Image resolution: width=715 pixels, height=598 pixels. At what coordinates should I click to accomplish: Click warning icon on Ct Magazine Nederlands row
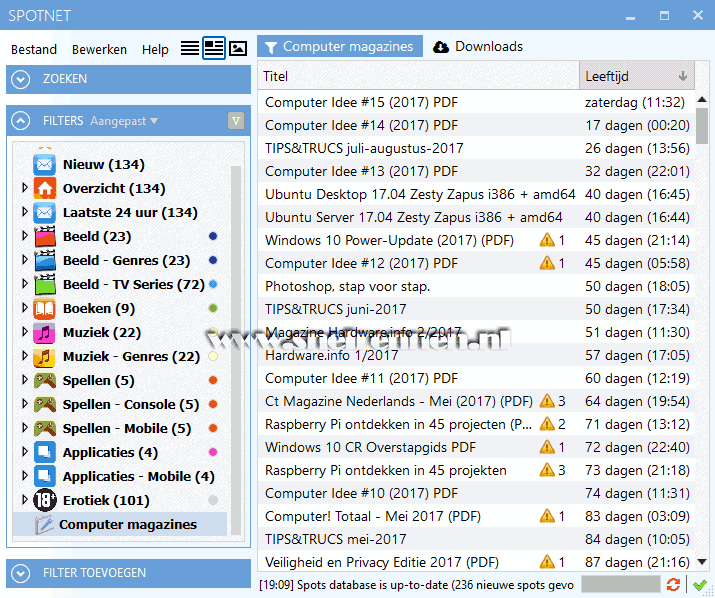[x=547, y=401]
